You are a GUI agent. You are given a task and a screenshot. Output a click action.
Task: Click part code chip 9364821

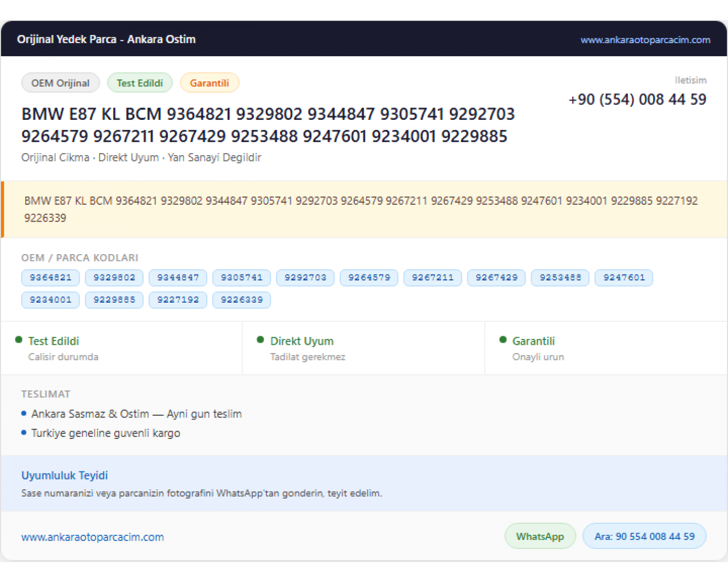(x=50, y=278)
